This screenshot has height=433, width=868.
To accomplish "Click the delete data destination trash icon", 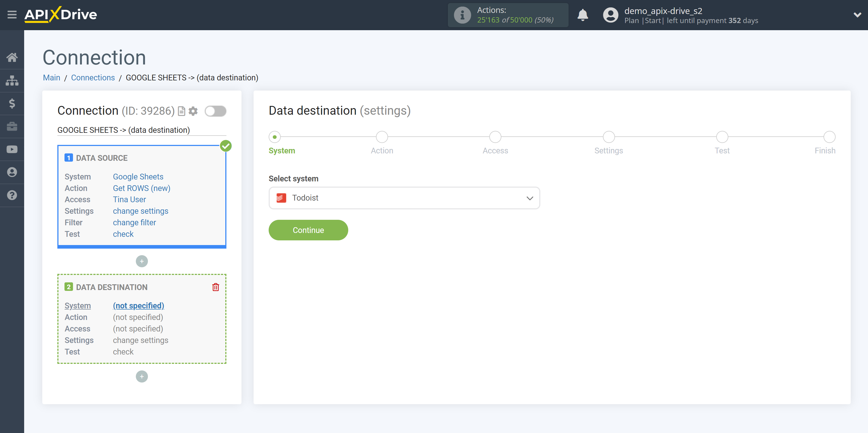I will [x=215, y=287].
